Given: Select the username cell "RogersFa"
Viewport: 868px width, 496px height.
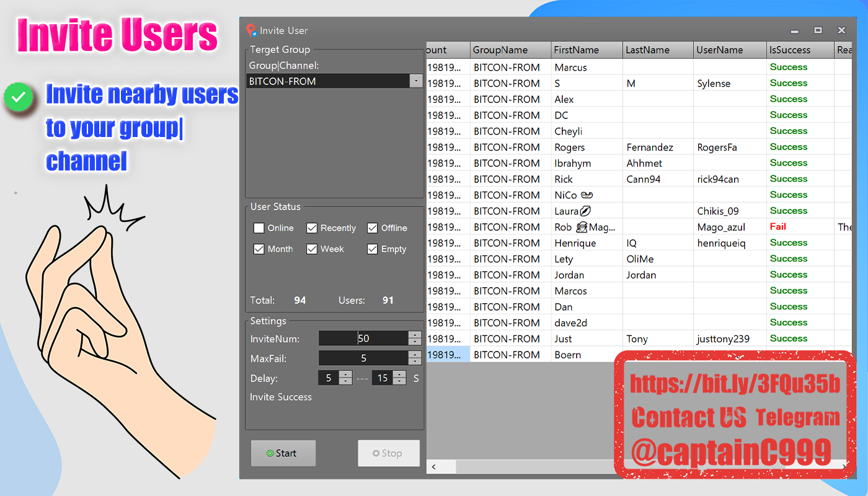Looking at the screenshot, I should (730, 148).
